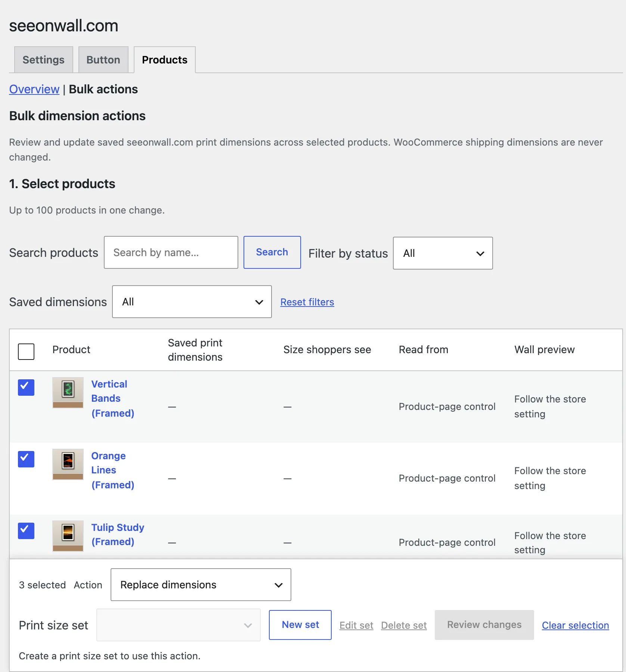Go to the Overview link
The image size is (626, 672).
tap(34, 89)
